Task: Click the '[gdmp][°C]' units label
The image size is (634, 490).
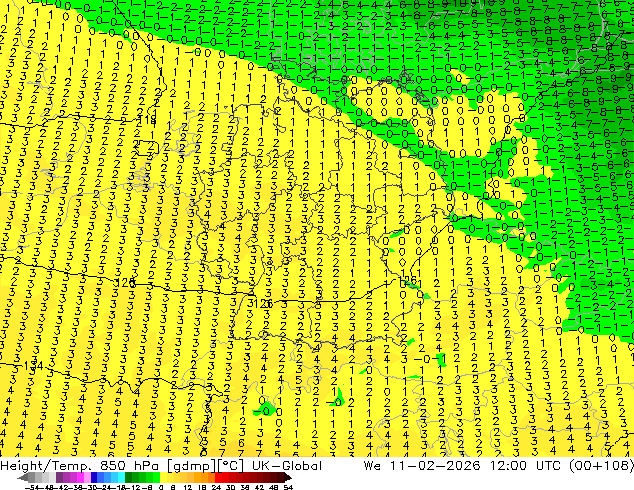Action: (205, 466)
